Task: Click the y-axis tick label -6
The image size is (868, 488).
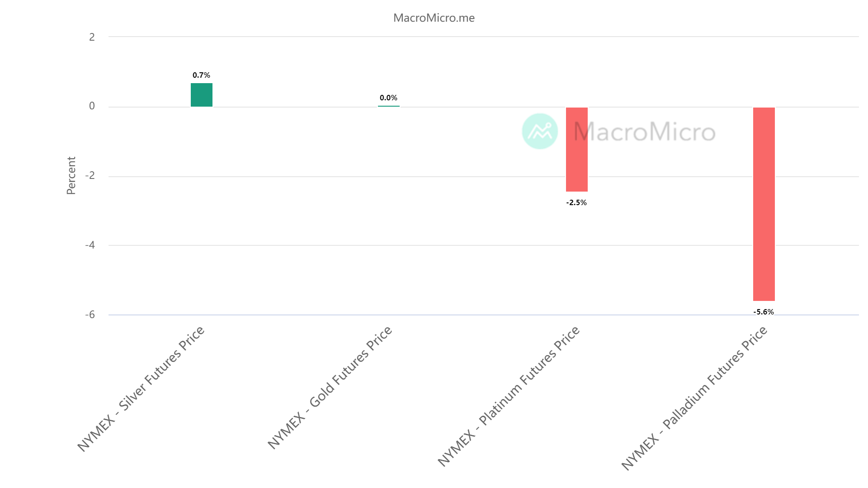Action: 90,314
